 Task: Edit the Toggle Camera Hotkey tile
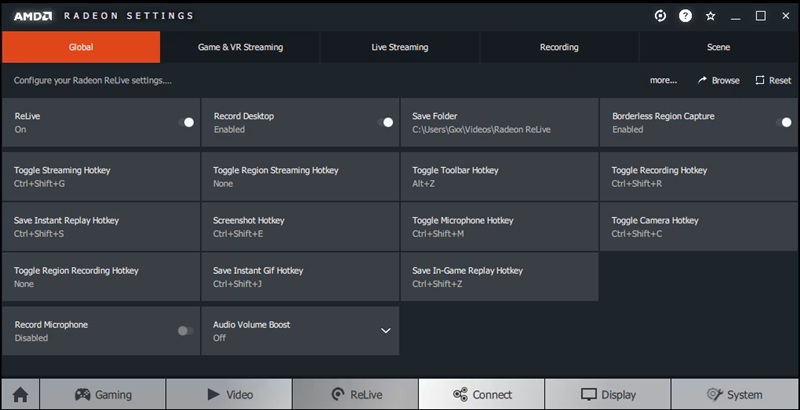[x=699, y=226]
